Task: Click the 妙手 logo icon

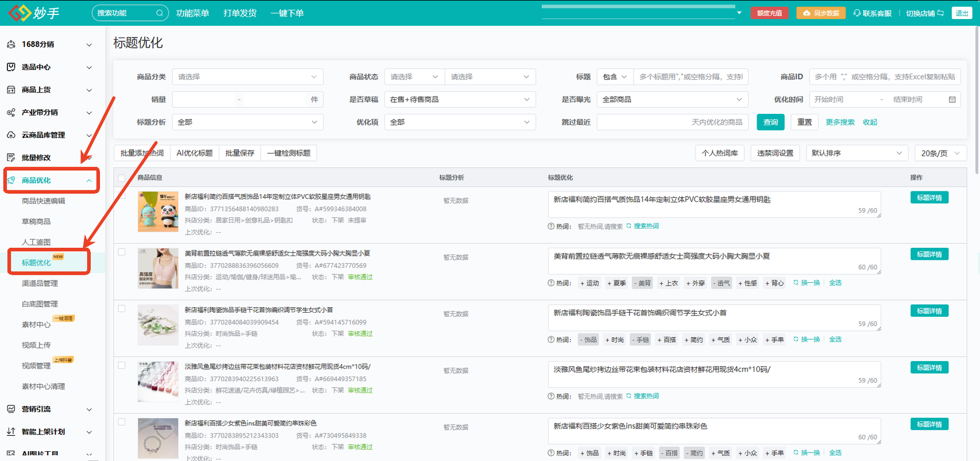Action: [x=20, y=13]
